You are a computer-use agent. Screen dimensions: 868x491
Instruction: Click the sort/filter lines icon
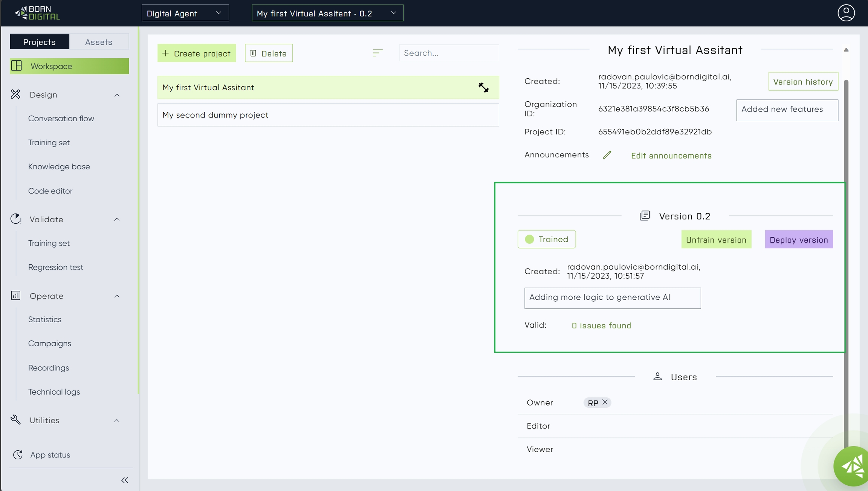tap(377, 53)
